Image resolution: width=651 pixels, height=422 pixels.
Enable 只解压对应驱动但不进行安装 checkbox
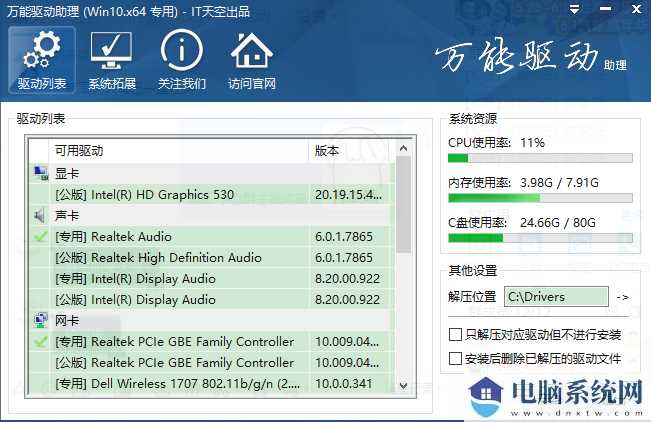point(455,334)
